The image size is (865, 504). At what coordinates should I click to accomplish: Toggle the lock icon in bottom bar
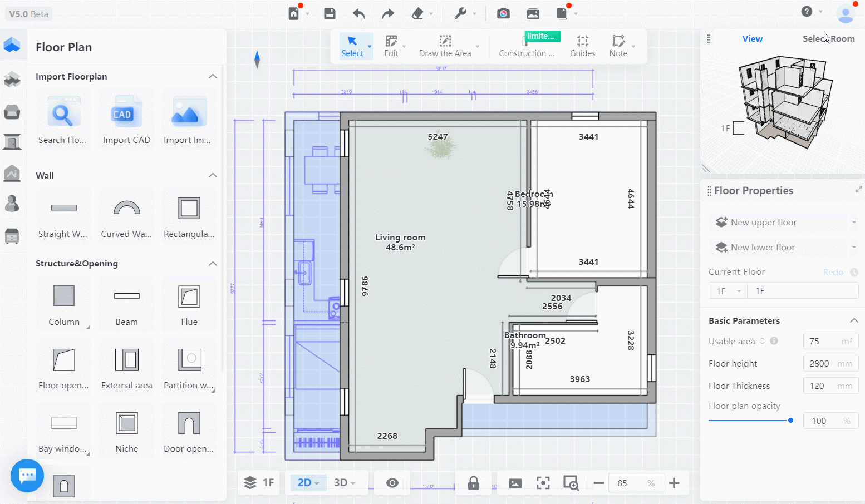[x=474, y=483]
